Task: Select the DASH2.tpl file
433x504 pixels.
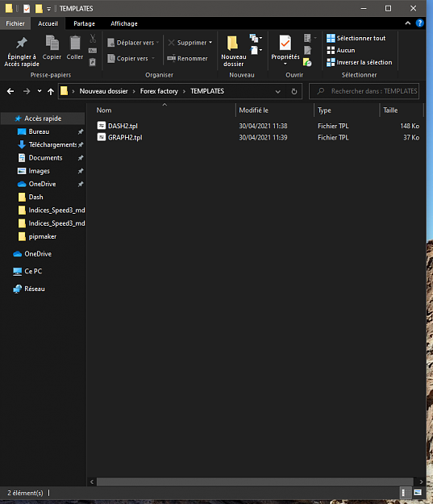Action: [x=123, y=126]
